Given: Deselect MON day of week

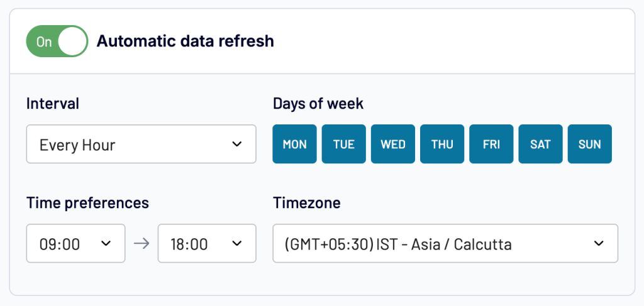Looking at the screenshot, I should tap(294, 145).
